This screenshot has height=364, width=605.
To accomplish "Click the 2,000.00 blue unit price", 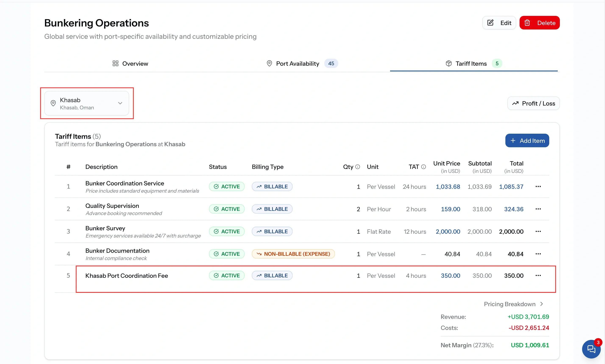I will [x=448, y=232].
